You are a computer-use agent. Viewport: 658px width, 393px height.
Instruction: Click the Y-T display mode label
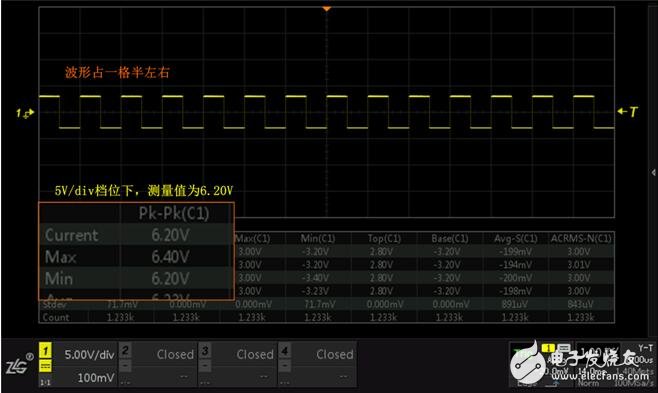(645, 348)
